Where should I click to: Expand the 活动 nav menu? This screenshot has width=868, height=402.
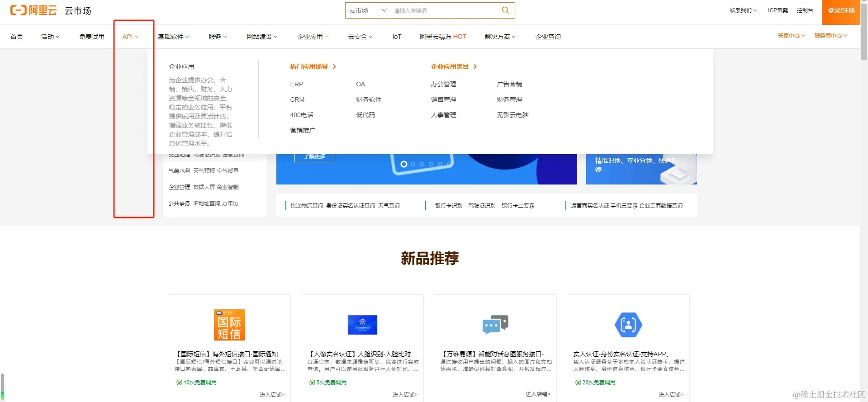(50, 37)
